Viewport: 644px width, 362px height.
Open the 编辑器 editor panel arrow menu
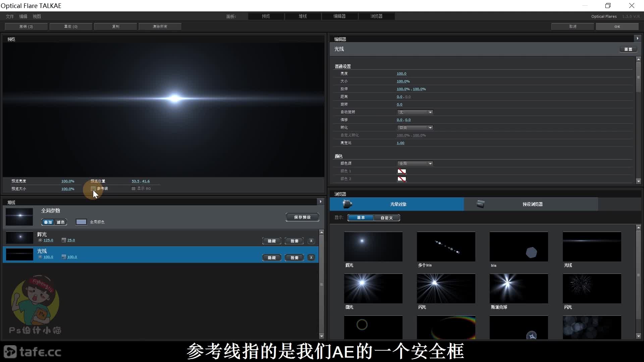coord(638,39)
